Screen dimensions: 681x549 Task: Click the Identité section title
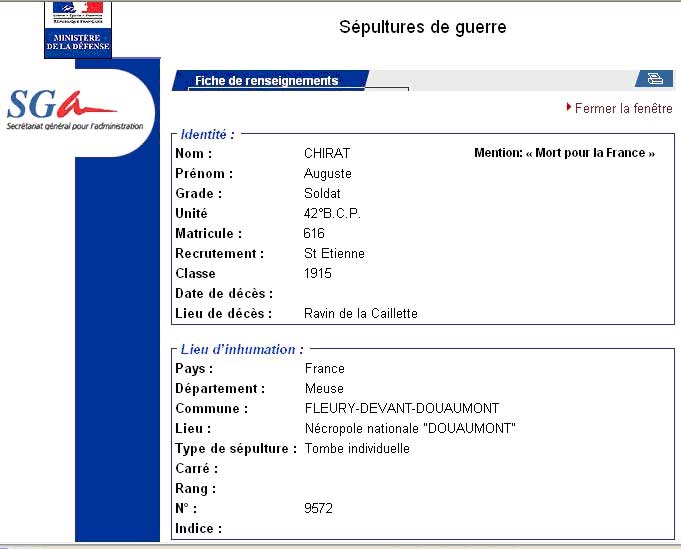tap(208, 135)
